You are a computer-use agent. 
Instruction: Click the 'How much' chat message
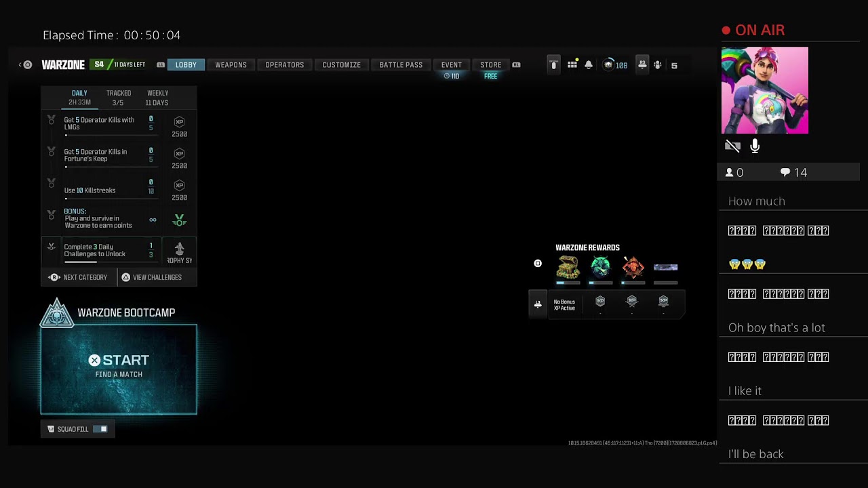[757, 201]
